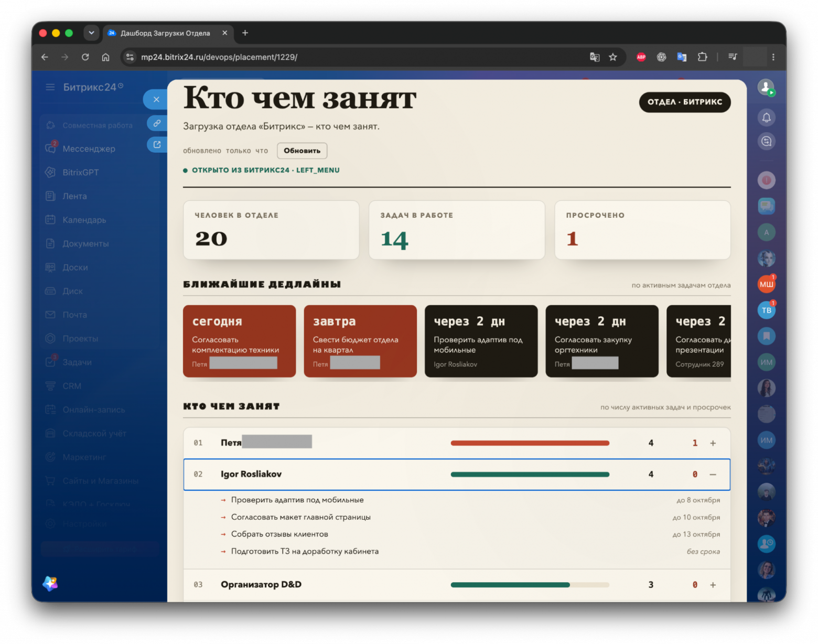Viewport: 818px width, 644px height.
Task: Open the МШ chat avatar
Action: tap(766, 284)
